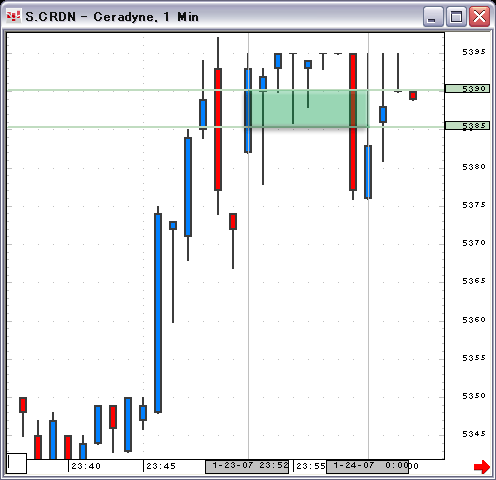Screen dimensions: 496x480
Task: Minimize the S.CRDN chart window
Action: coord(433,17)
